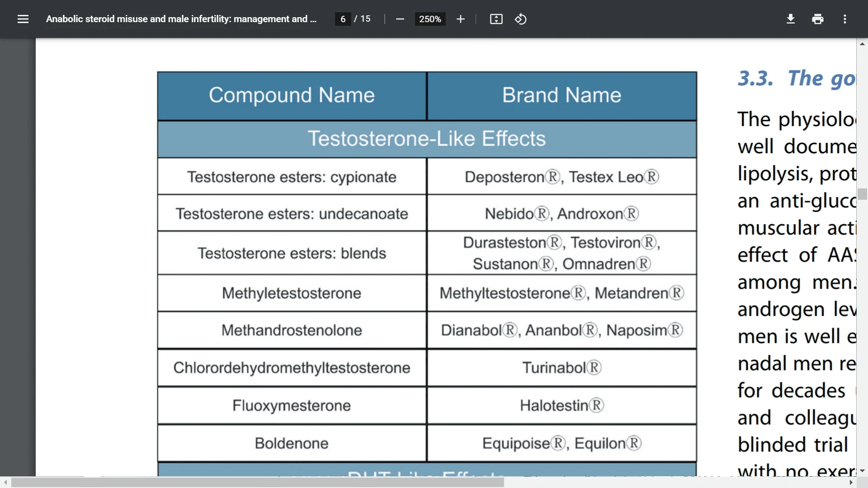
Task: Click 'Chlorordehydromethyltestosterone' cell
Action: click(292, 368)
